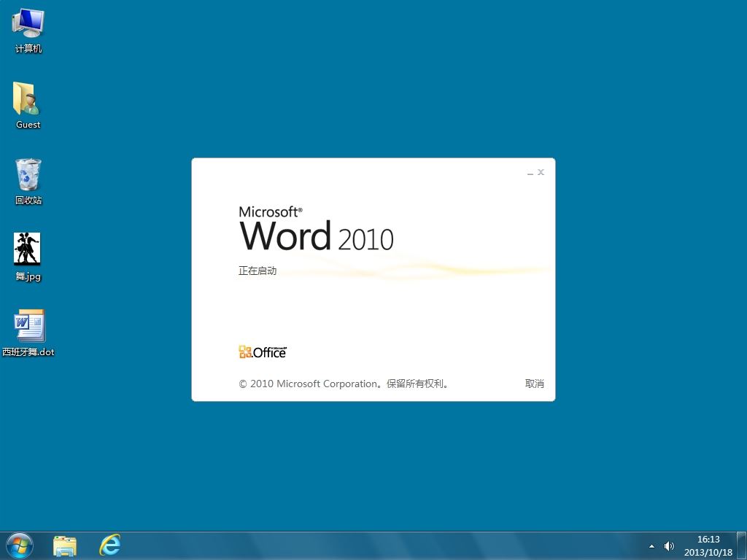Launch Internet Explorer from taskbar
747x560 pixels.
(x=109, y=545)
